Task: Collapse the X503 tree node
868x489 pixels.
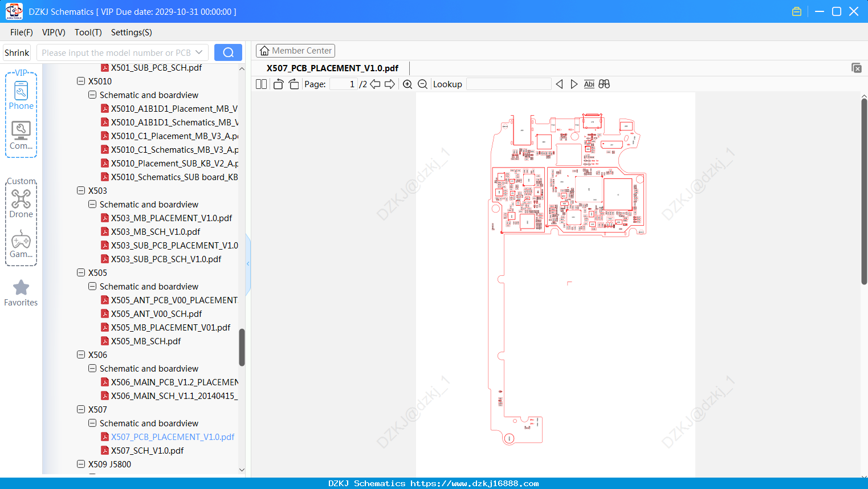Action: [x=81, y=190]
